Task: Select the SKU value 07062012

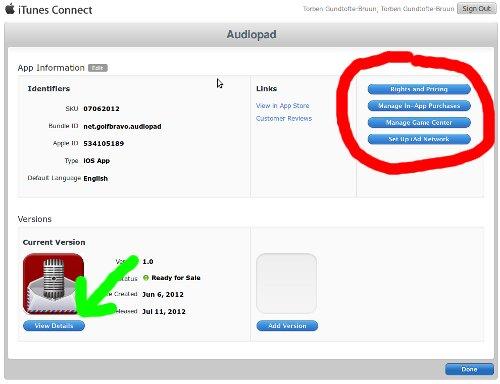Action: point(101,109)
